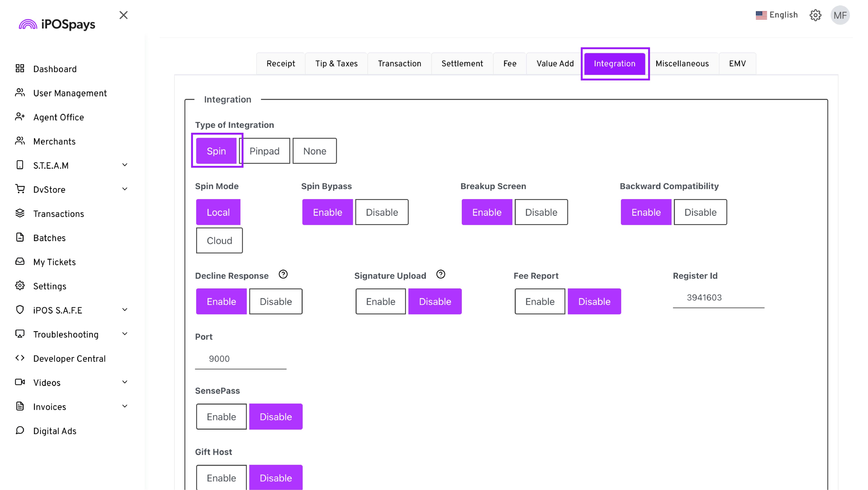This screenshot has height=490, width=868.
Task: Click the Register Id input field
Action: 718,298
